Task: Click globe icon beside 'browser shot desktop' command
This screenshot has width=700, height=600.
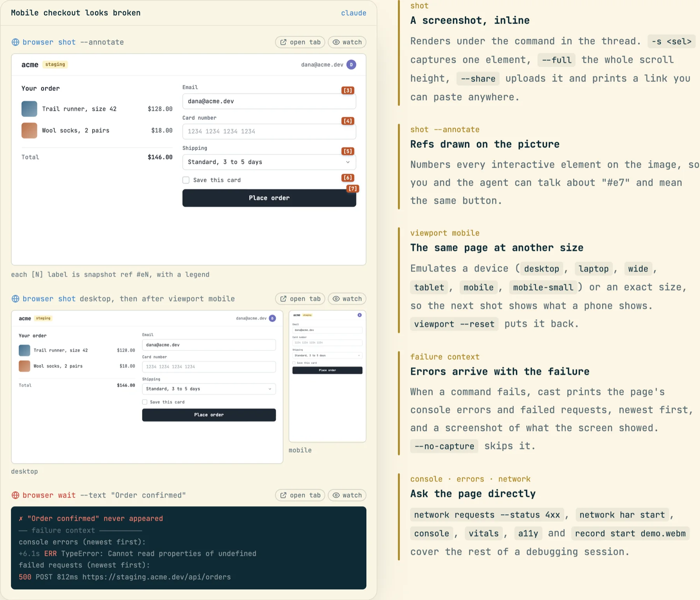Action: point(15,299)
